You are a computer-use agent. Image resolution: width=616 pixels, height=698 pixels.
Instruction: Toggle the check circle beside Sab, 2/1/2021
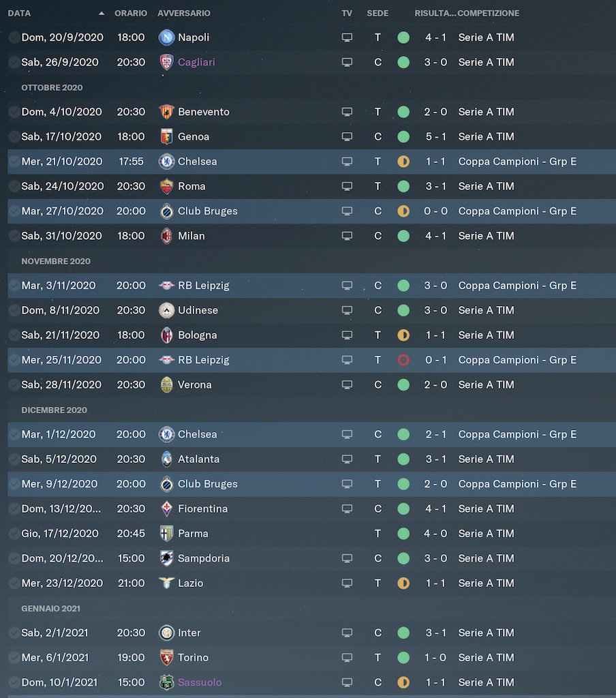[x=14, y=633]
